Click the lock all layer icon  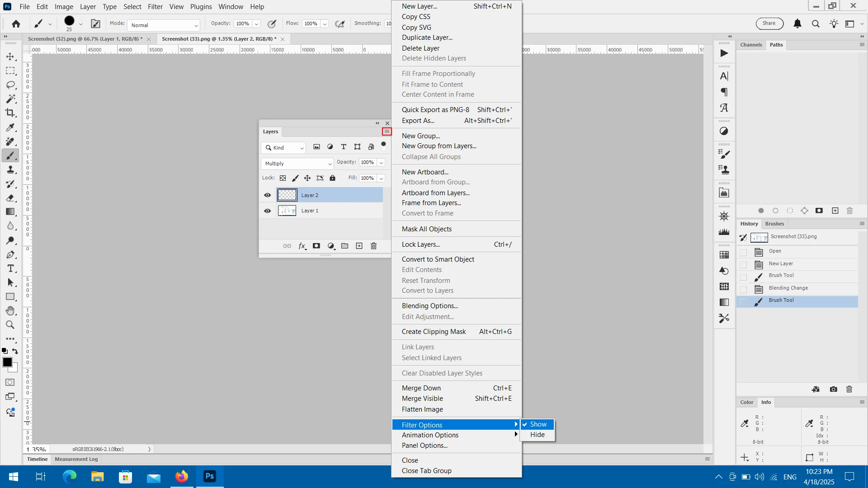(332, 178)
